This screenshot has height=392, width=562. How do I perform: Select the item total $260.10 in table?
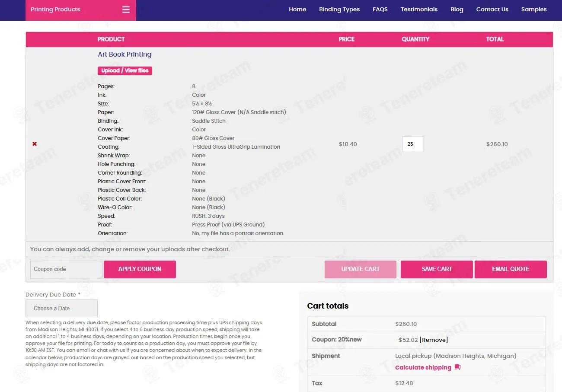(x=497, y=144)
